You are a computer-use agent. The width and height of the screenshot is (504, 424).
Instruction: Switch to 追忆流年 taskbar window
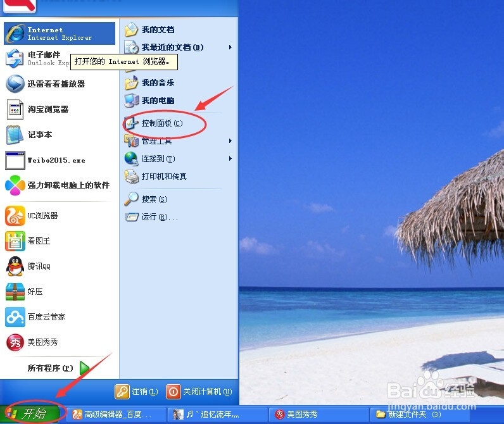(x=218, y=415)
